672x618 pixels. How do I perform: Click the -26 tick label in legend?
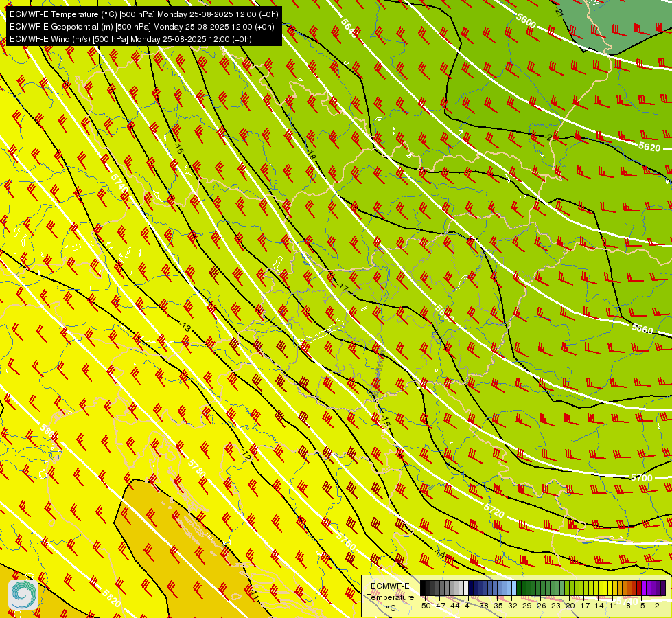click(x=540, y=606)
